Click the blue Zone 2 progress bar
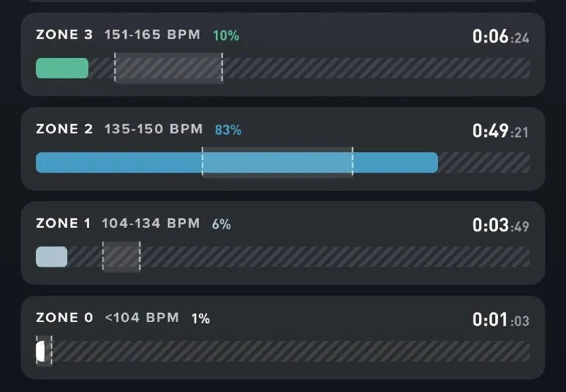This screenshot has height=392, width=566. (x=237, y=163)
